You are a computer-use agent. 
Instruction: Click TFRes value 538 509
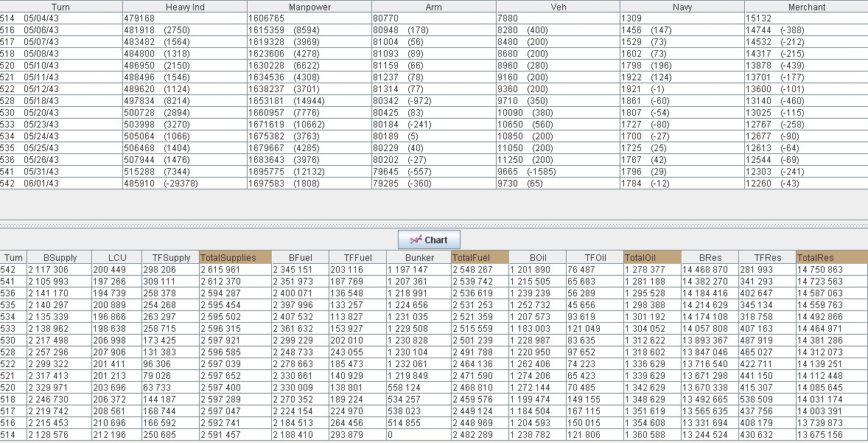coord(767,400)
